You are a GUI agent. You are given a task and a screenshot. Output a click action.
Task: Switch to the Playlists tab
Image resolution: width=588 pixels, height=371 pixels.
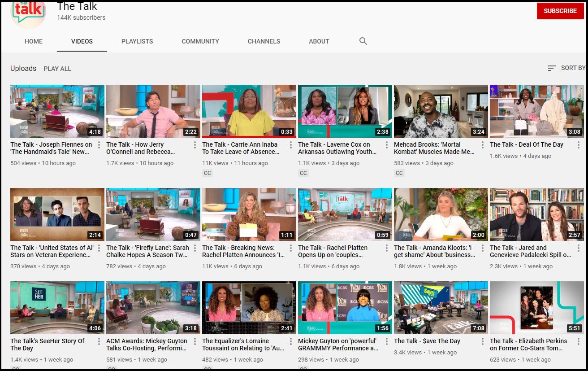pyautogui.click(x=137, y=41)
